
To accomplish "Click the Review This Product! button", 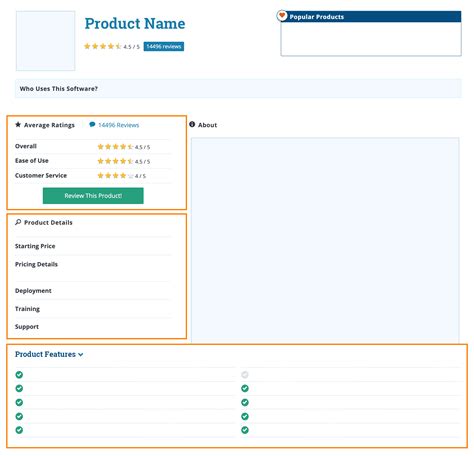I will coord(93,196).
